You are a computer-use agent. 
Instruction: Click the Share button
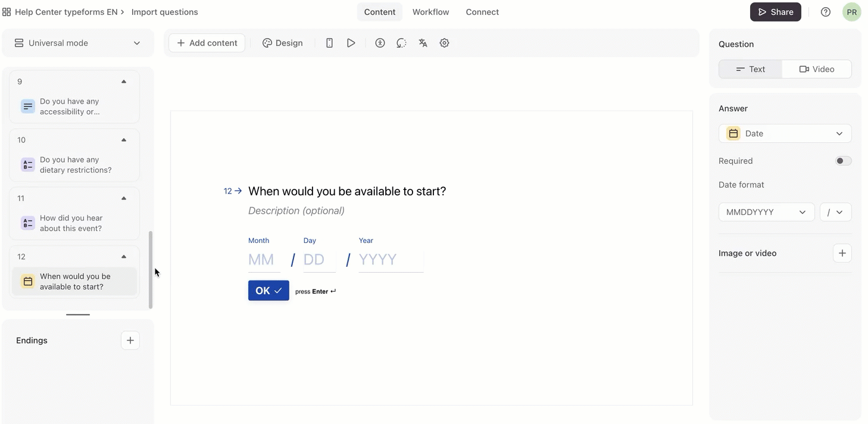tap(775, 12)
